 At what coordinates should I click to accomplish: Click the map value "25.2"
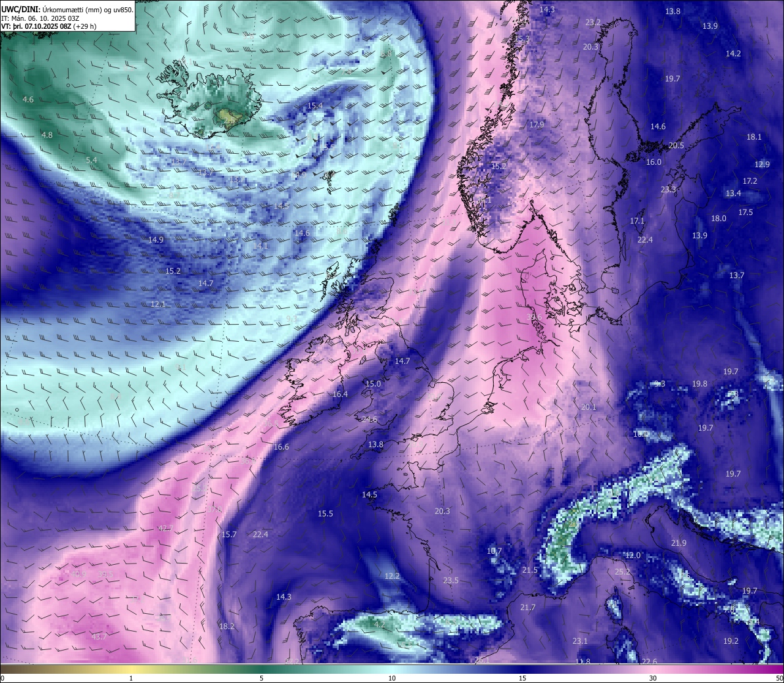pyautogui.click(x=622, y=572)
